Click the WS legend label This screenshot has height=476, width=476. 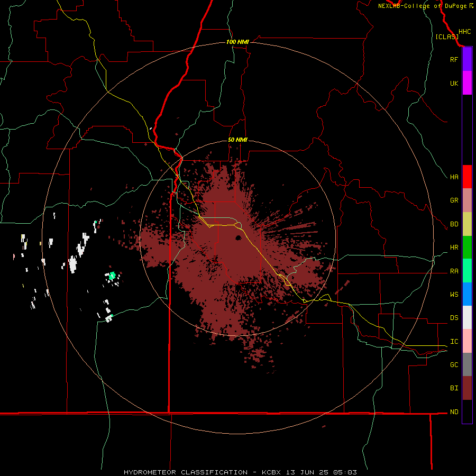tap(454, 295)
